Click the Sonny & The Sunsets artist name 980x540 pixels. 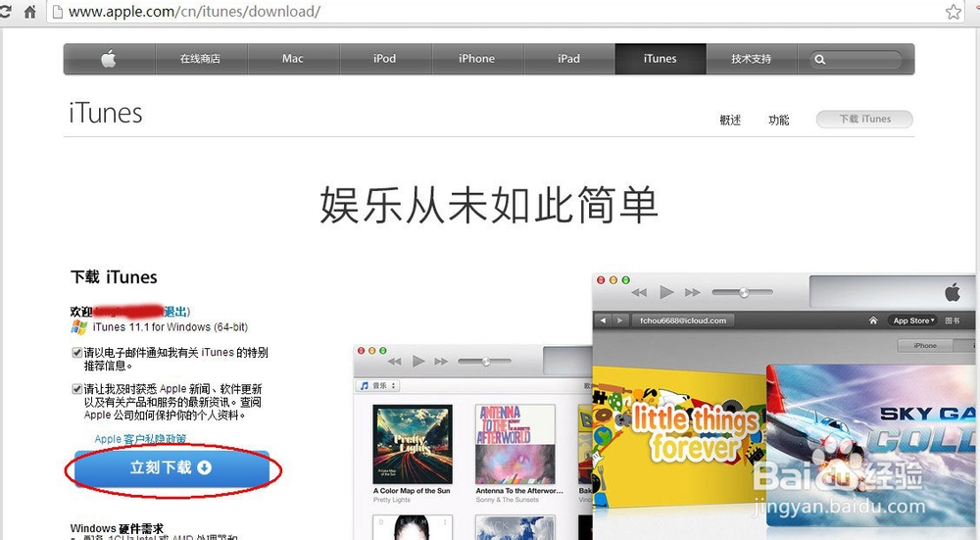[507, 500]
